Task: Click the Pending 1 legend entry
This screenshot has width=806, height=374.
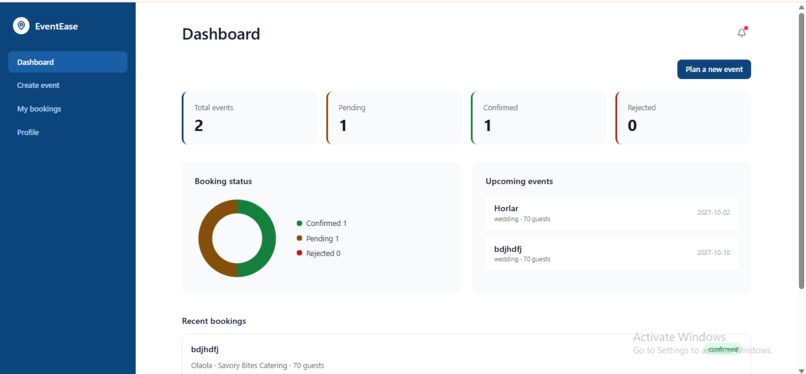Action: point(318,239)
